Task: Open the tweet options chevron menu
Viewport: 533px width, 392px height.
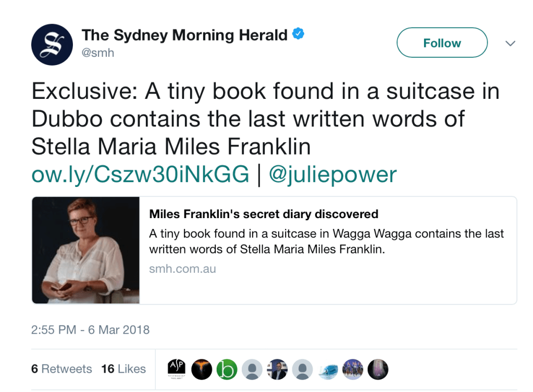Action: [511, 43]
